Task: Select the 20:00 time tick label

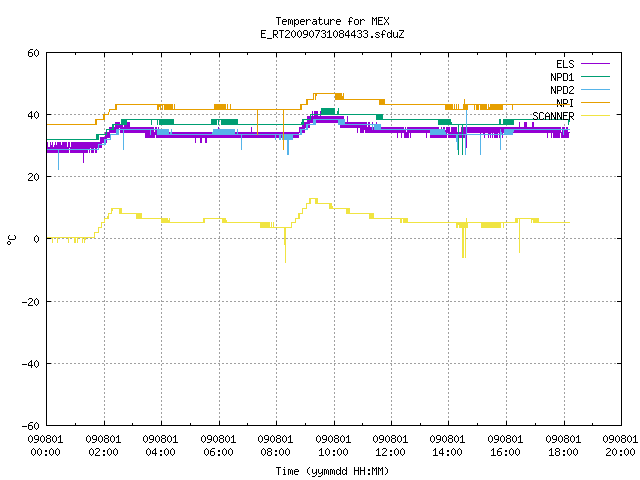Action: pyautogui.click(x=620, y=452)
